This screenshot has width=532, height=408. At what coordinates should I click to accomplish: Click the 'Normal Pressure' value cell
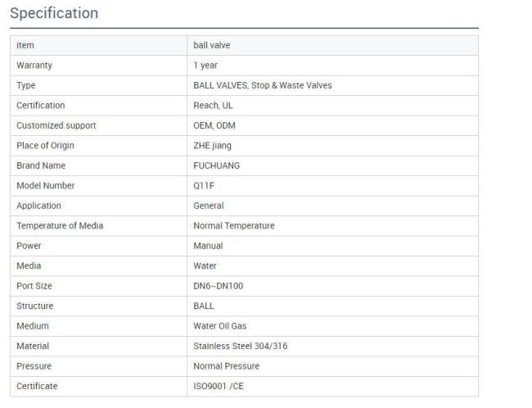tap(226, 366)
